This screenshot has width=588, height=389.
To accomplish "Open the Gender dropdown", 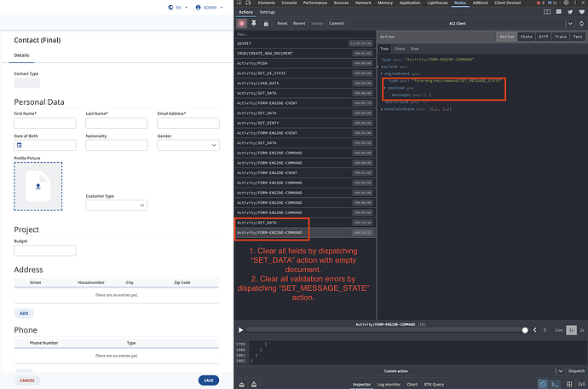I will [188, 145].
